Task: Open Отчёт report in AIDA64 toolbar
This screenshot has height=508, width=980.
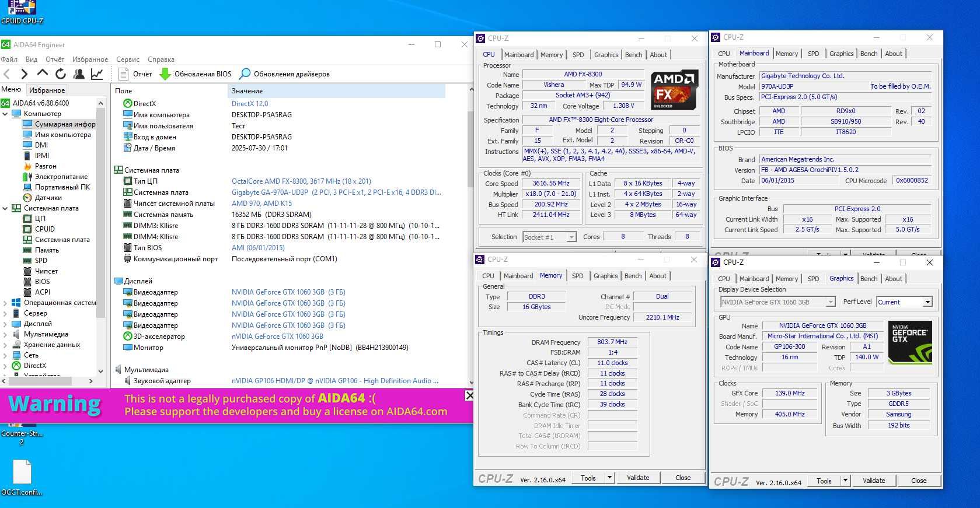Action: (x=135, y=74)
